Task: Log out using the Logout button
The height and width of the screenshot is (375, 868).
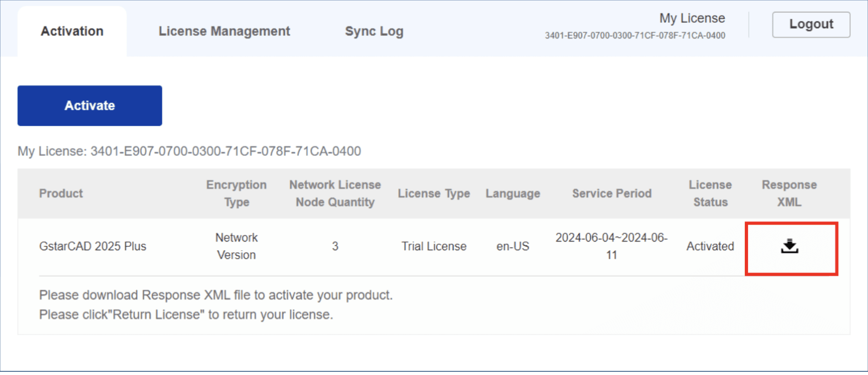Action: pos(810,24)
